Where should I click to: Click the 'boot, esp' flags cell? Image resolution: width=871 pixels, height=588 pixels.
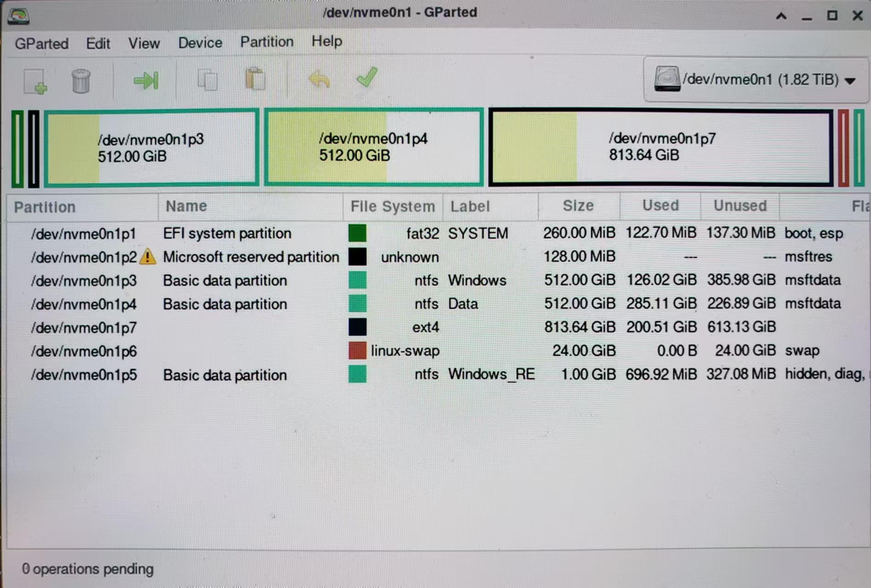pos(814,234)
